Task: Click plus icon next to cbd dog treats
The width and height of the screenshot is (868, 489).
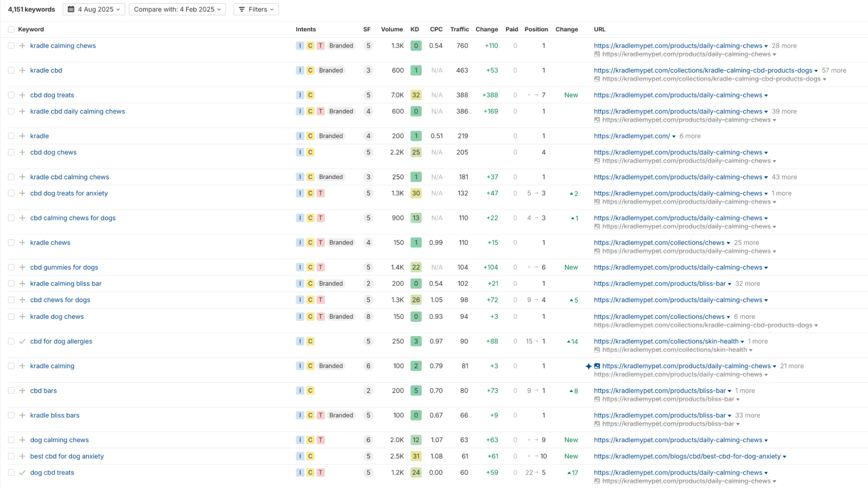Action: (22, 95)
